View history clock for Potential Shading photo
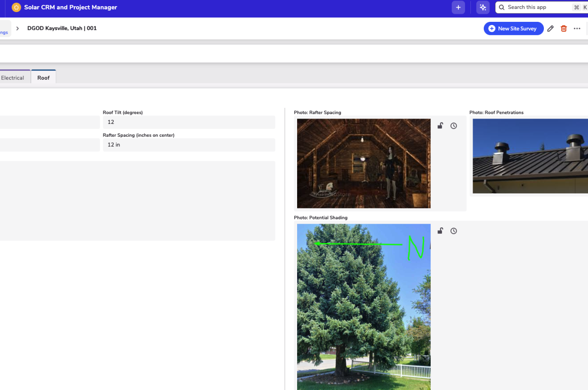 click(x=453, y=231)
